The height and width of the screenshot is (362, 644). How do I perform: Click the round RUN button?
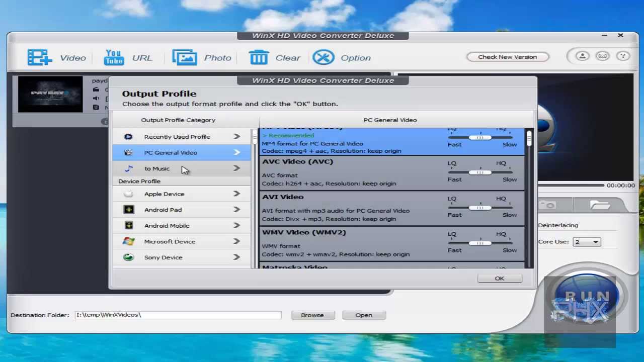586,297
